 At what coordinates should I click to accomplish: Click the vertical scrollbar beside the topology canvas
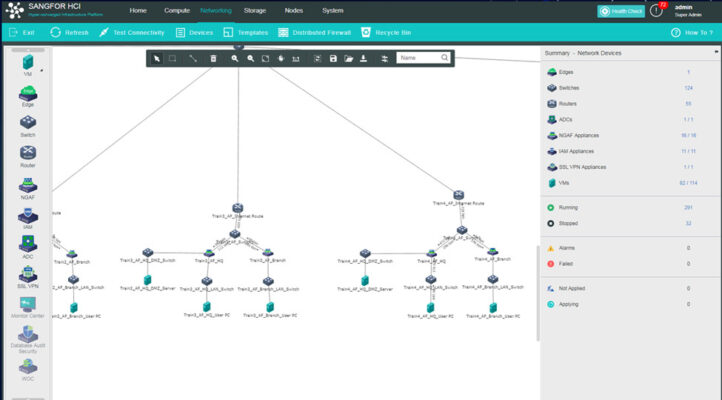537,293
